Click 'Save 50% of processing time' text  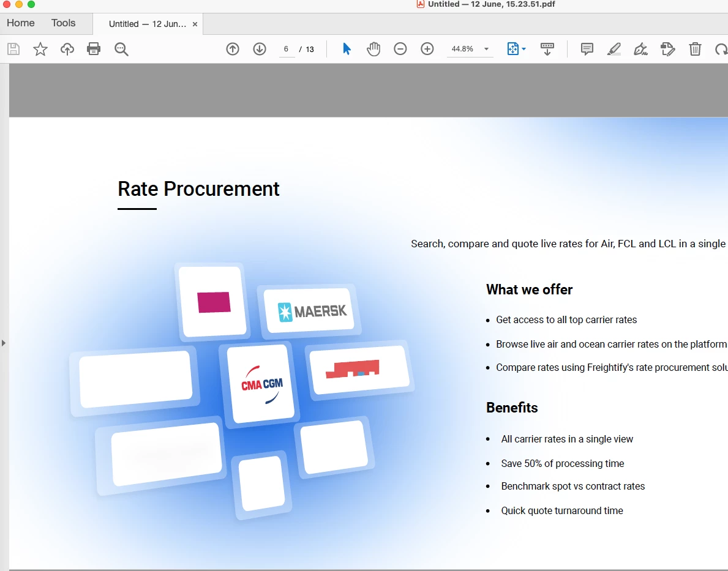coord(562,463)
